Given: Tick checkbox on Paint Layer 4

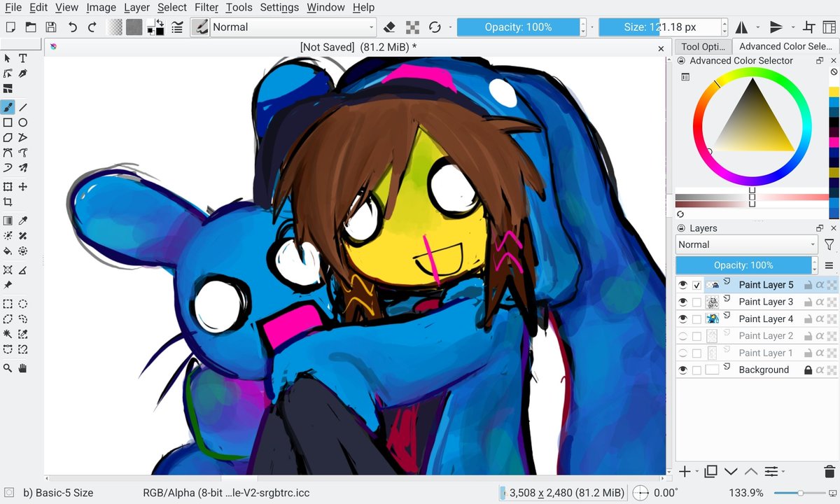Looking at the screenshot, I should [696, 319].
